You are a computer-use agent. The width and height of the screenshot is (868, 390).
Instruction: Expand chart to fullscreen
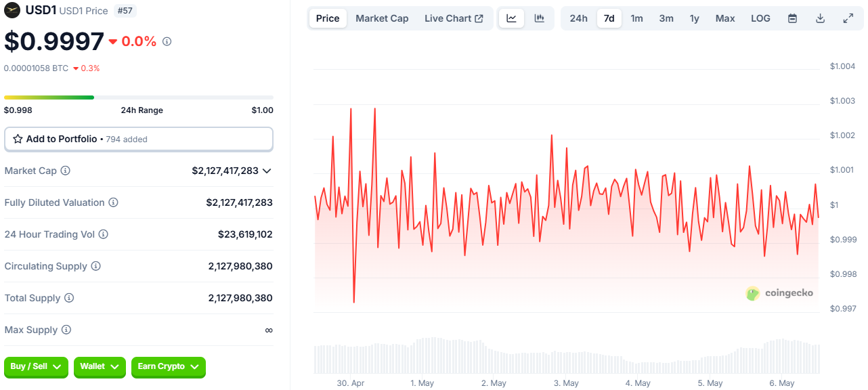click(848, 18)
